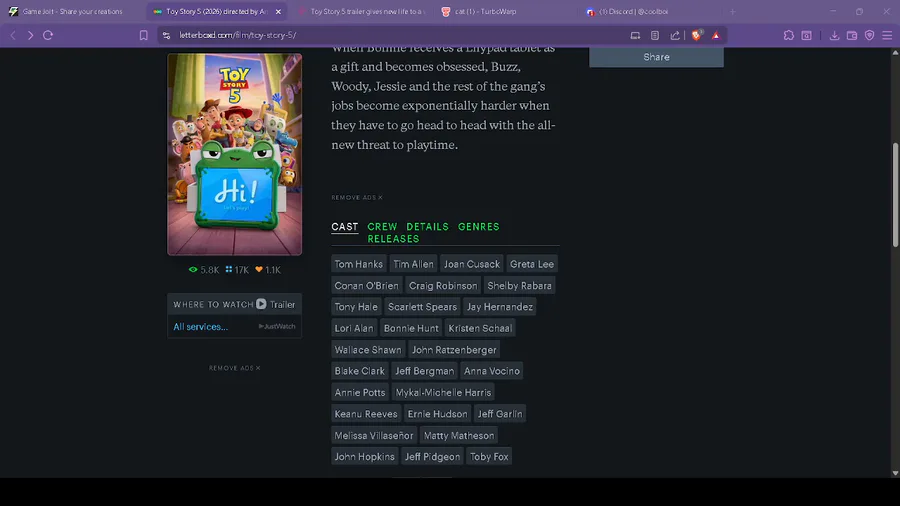
Task: Open Lori Alan cast page
Action: point(354,328)
